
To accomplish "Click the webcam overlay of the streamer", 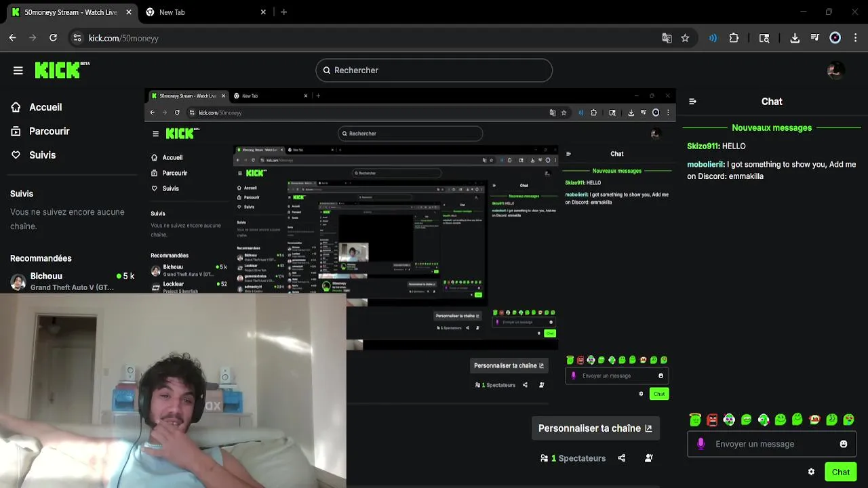I will (173, 390).
